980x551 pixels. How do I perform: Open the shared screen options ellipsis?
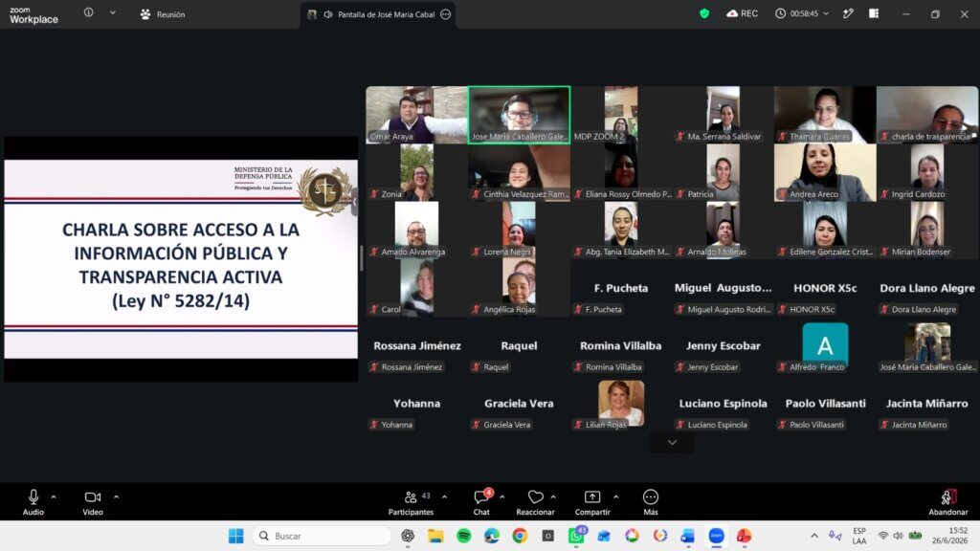click(x=446, y=14)
